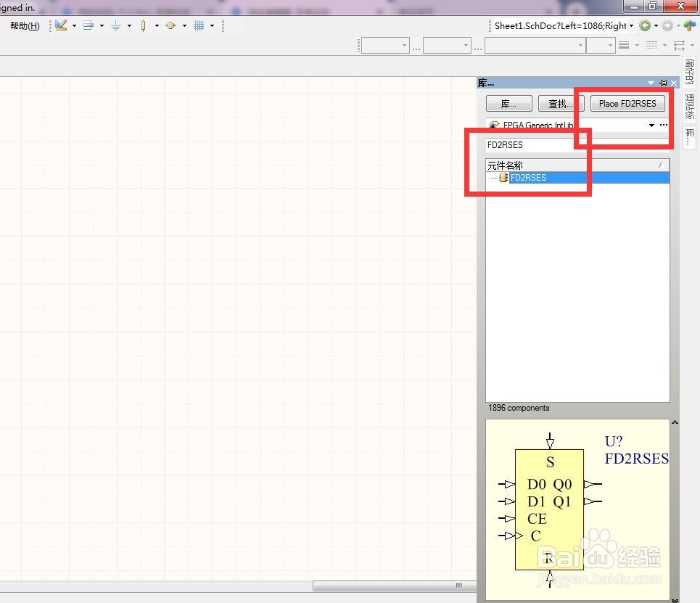Click the FD2RSES filter input field

577,144
